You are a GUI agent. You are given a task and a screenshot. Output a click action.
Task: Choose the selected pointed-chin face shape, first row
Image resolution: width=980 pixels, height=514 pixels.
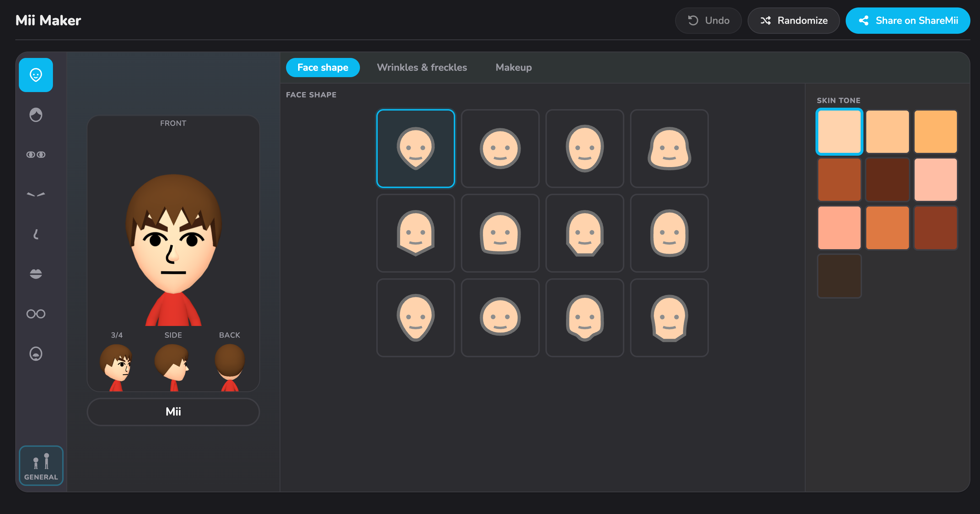pos(415,148)
